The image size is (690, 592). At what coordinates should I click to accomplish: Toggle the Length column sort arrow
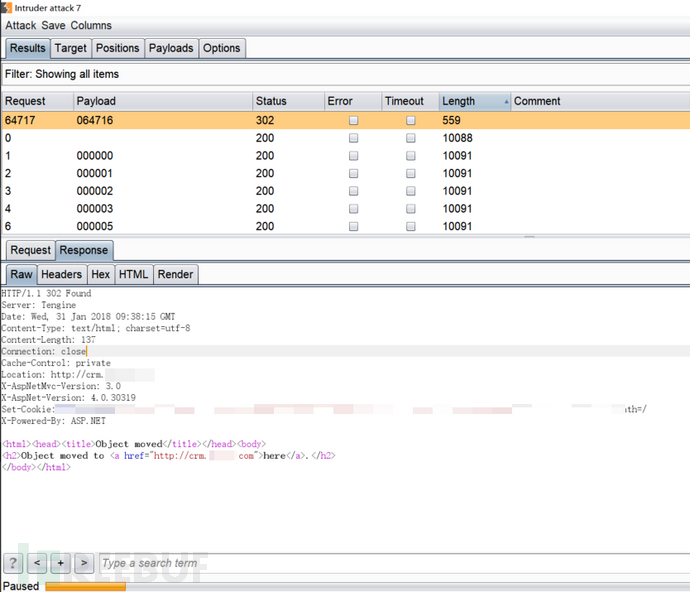click(506, 102)
